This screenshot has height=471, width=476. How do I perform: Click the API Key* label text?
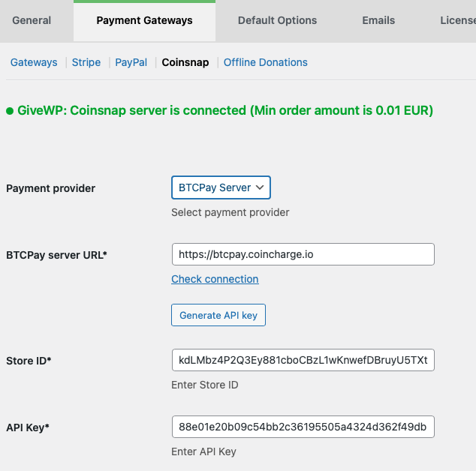pos(27,427)
